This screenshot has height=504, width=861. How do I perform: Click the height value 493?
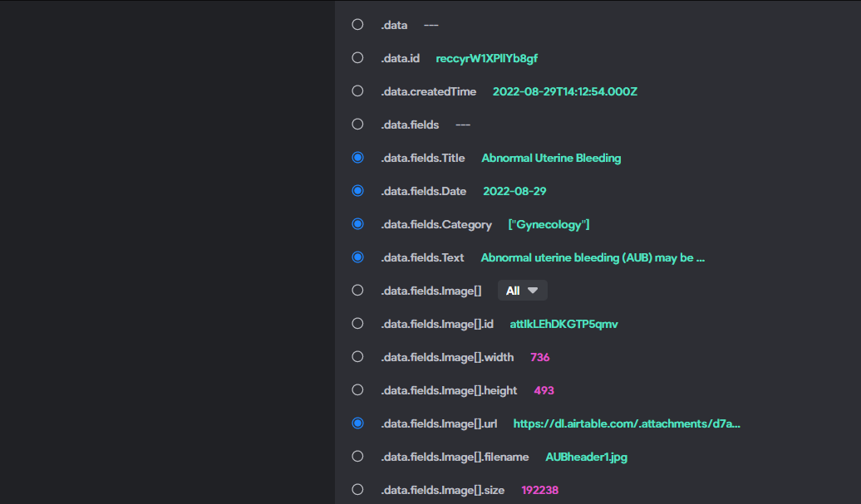(x=544, y=390)
